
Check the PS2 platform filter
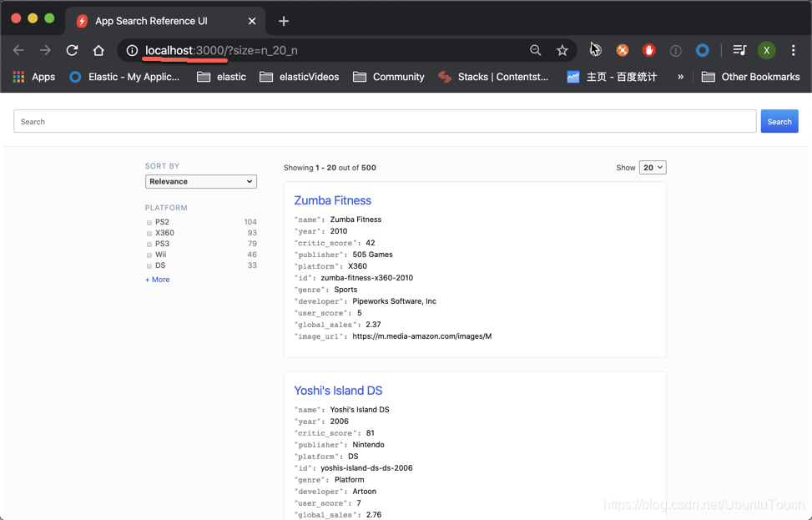pos(149,222)
